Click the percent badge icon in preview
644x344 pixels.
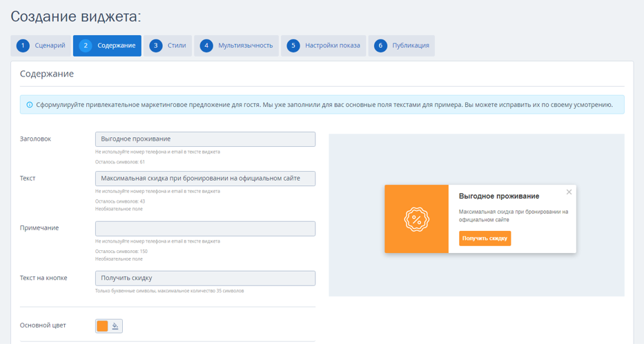(416, 219)
